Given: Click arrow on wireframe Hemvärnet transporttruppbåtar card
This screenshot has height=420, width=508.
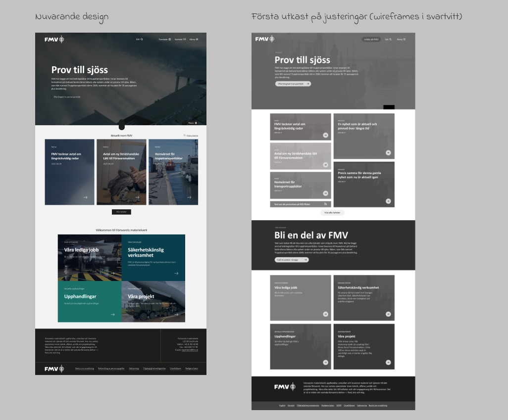Looking at the screenshot, I should [x=326, y=193].
